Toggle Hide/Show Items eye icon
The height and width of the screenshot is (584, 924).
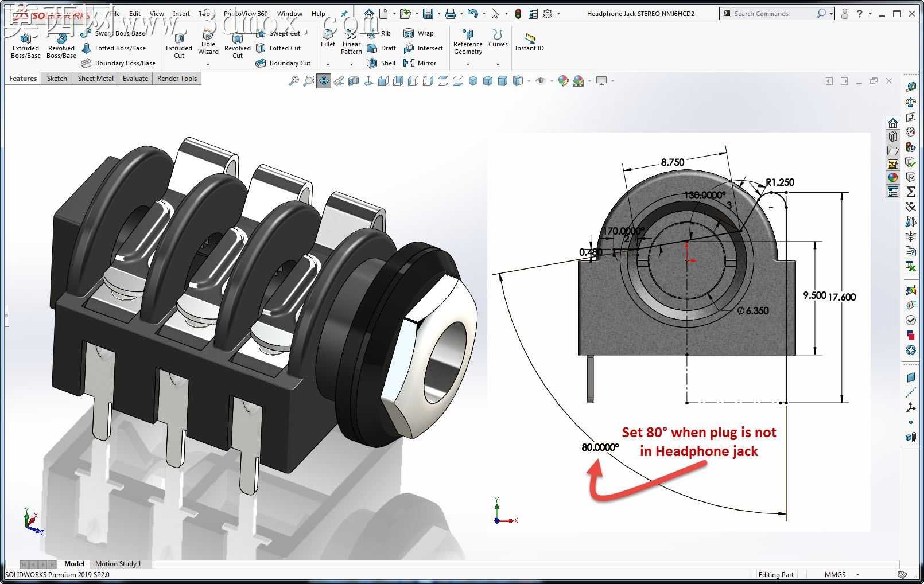click(x=540, y=81)
